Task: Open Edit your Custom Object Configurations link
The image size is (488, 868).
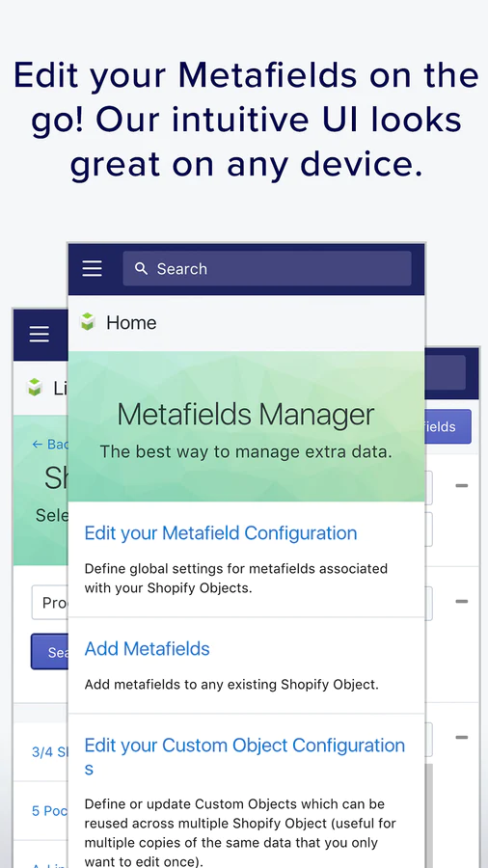Action: click(245, 756)
